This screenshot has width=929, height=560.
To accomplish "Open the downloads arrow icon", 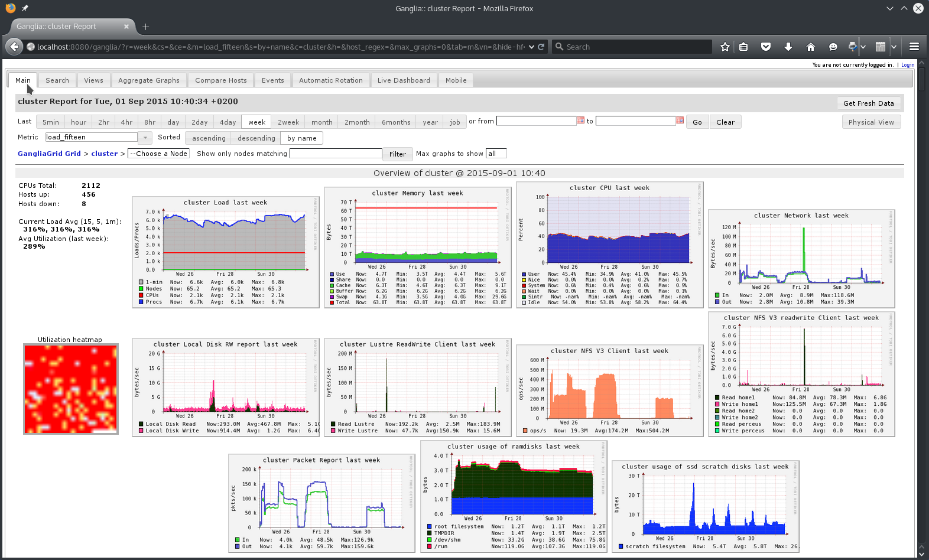I will (x=788, y=47).
